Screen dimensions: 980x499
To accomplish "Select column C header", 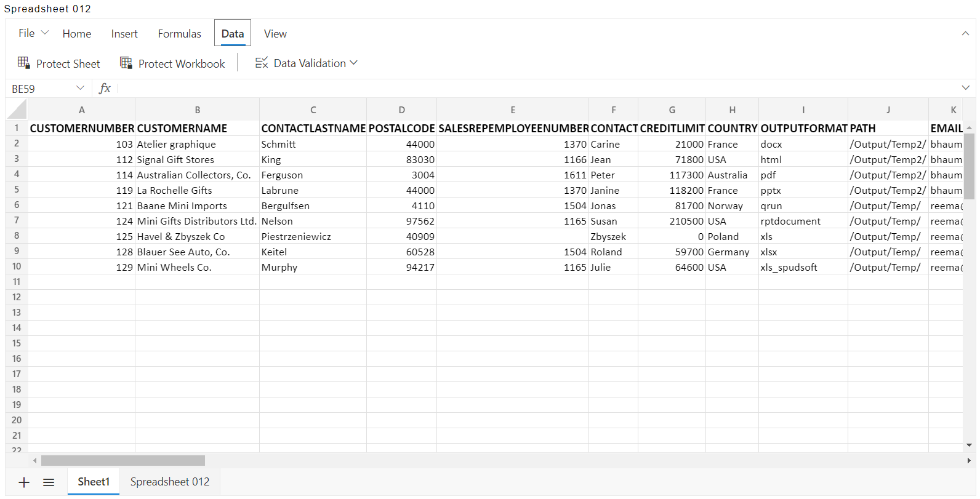I will coord(313,110).
